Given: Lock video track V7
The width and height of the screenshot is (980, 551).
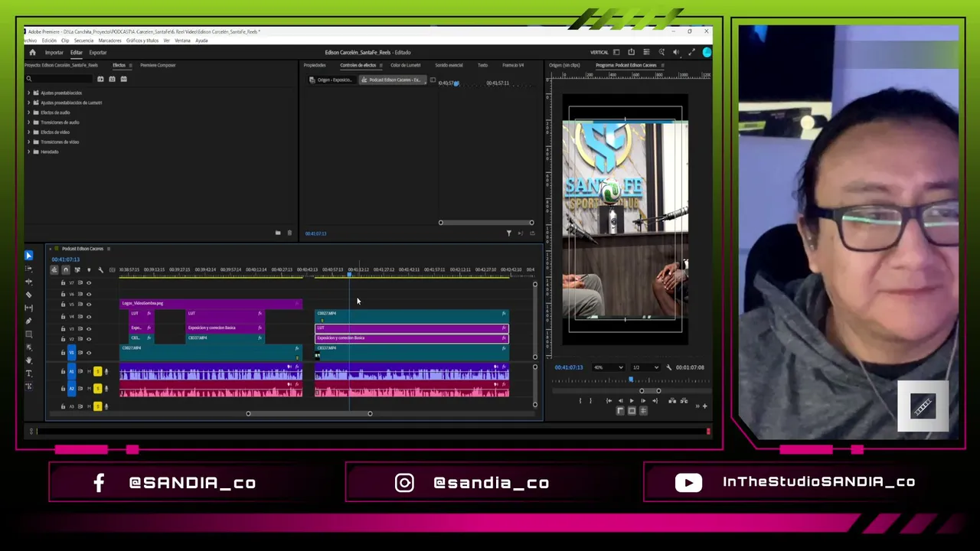Looking at the screenshot, I should (63, 283).
